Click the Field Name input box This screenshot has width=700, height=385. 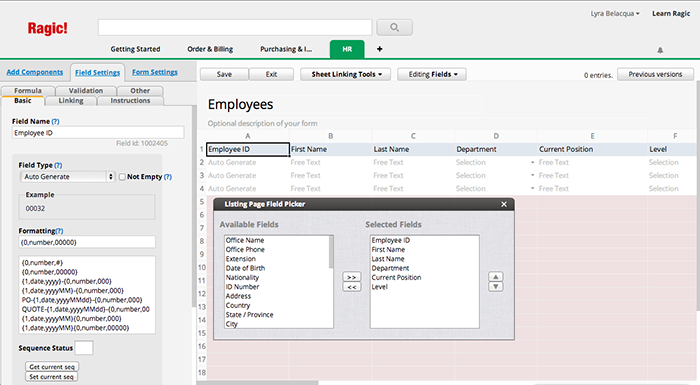pyautogui.click(x=98, y=133)
